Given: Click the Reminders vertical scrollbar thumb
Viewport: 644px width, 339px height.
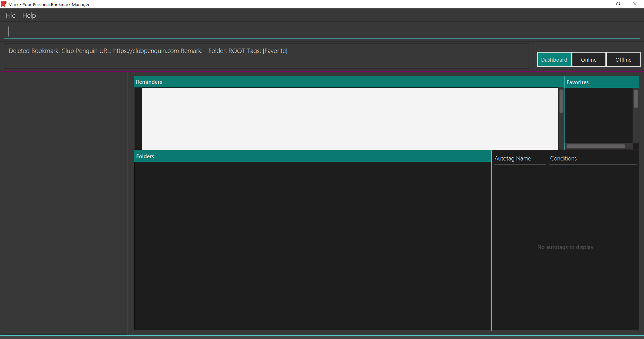Looking at the screenshot, I should click(x=561, y=101).
